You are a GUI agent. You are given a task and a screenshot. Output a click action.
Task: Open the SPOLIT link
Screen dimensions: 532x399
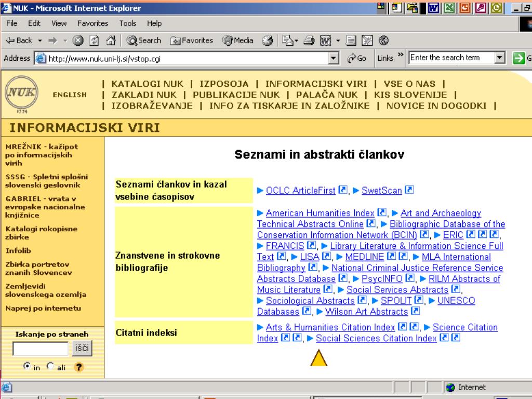[x=396, y=301]
